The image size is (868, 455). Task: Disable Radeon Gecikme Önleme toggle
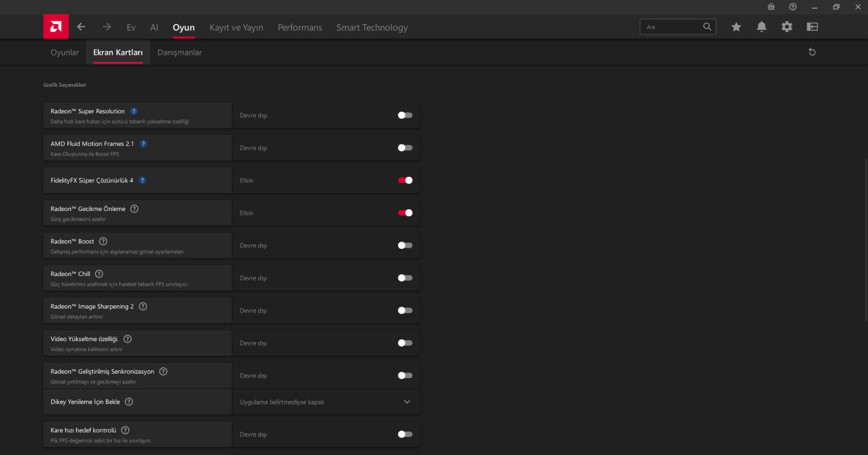tap(405, 213)
